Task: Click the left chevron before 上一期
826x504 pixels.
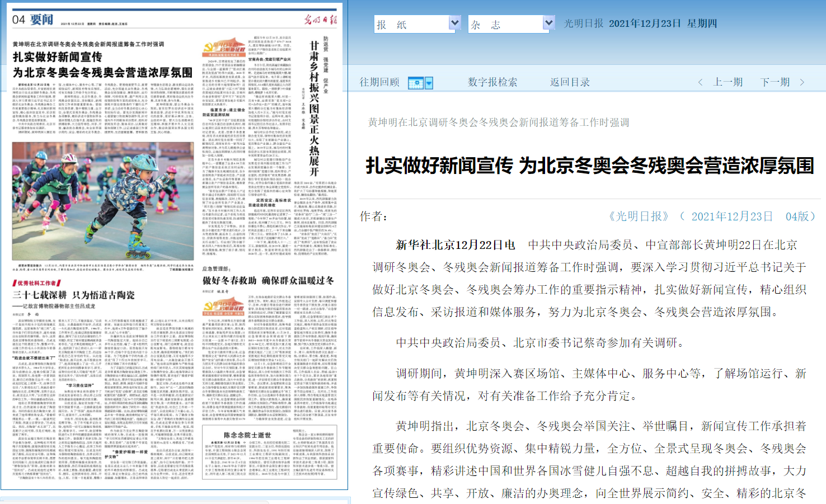Action: point(701,82)
